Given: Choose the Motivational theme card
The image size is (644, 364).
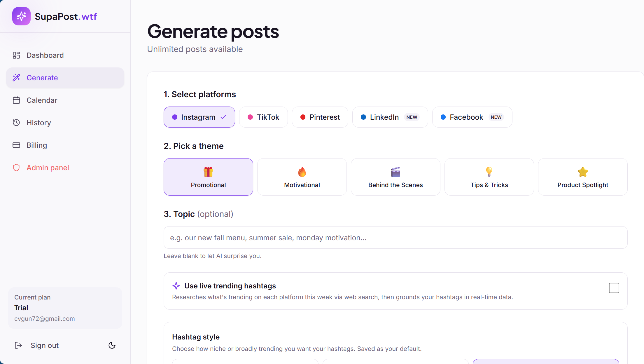Looking at the screenshot, I should (x=302, y=177).
